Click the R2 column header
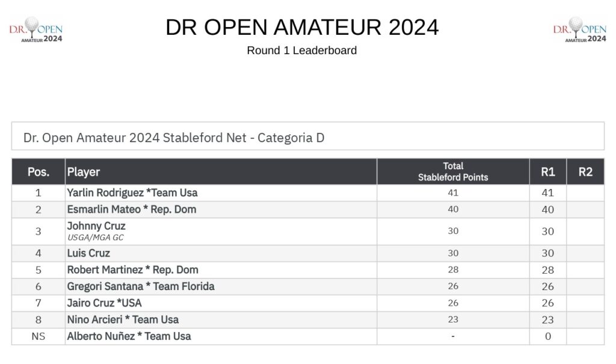 pyautogui.click(x=585, y=172)
